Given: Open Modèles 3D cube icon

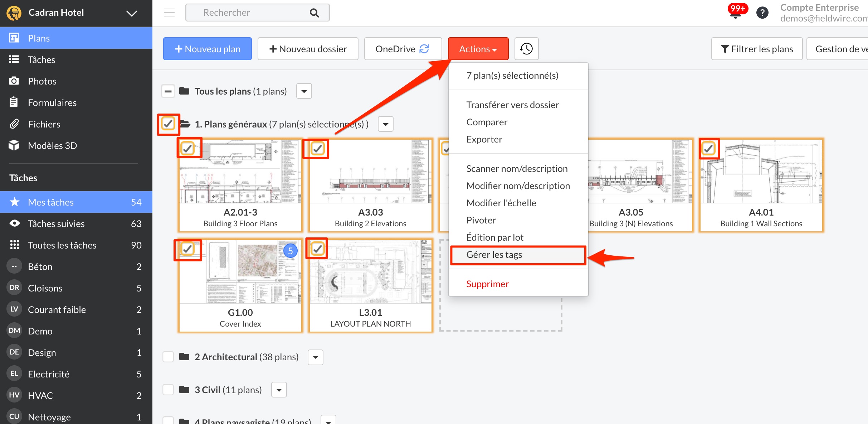Looking at the screenshot, I should pos(14,145).
